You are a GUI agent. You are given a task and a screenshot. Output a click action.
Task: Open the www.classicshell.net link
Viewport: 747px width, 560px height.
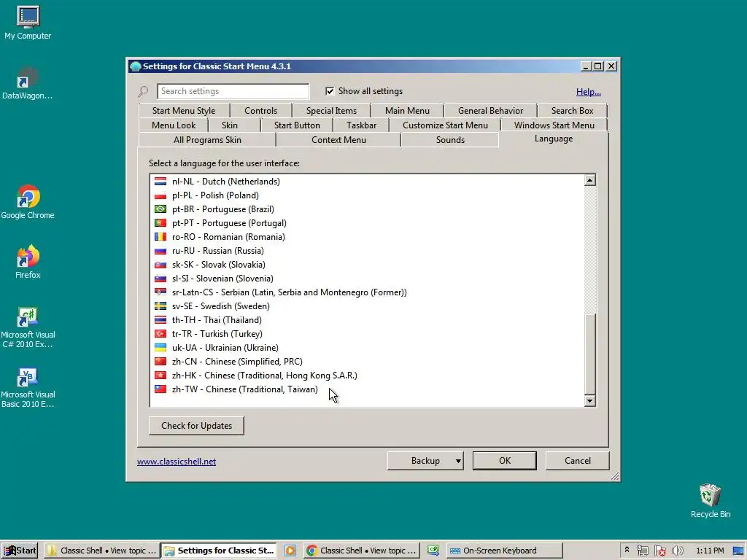(x=177, y=462)
